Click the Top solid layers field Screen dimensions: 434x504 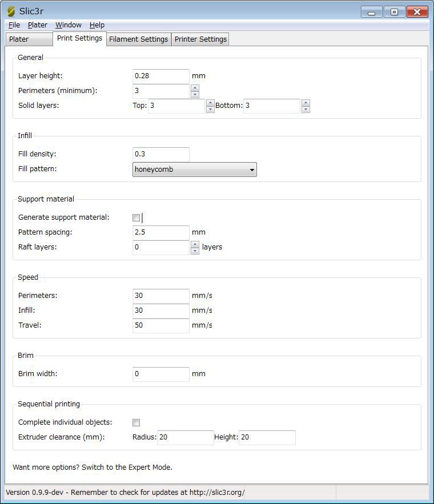point(176,106)
